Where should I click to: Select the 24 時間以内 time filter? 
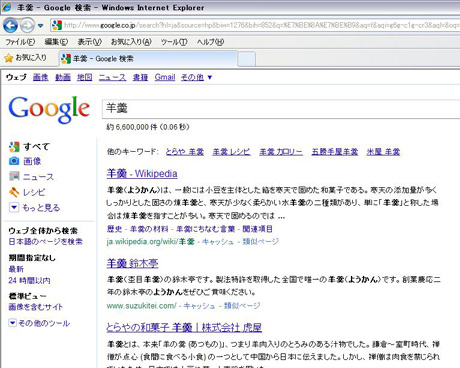pos(29,280)
